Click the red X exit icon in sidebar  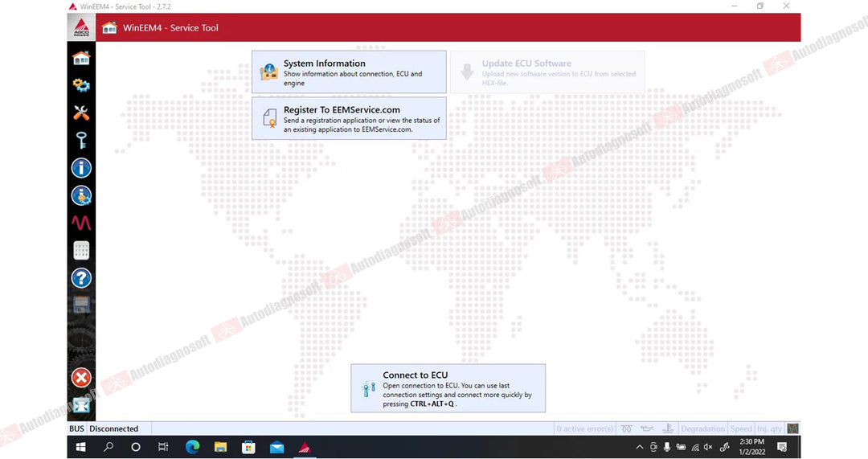pyautogui.click(x=81, y=378)
